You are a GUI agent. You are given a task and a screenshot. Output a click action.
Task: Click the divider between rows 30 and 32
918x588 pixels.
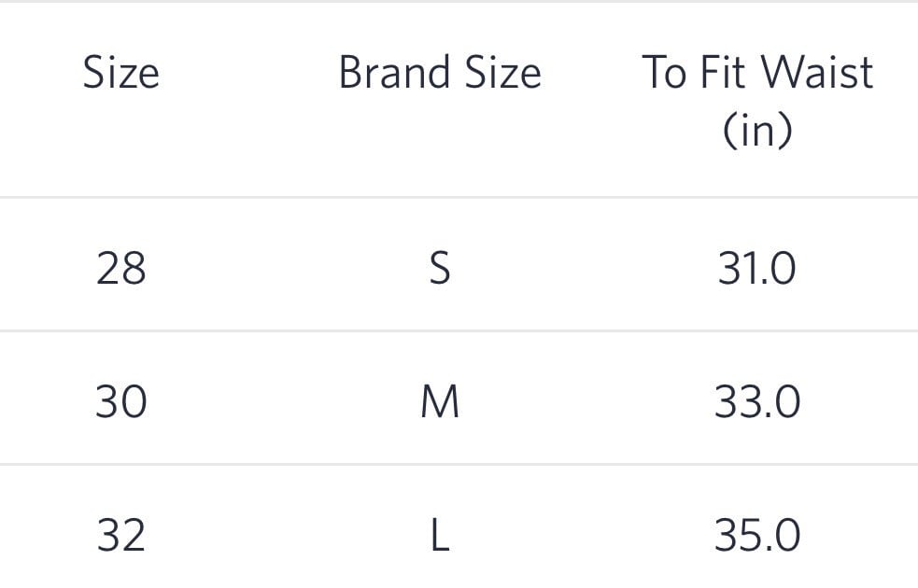coord(459,464)
